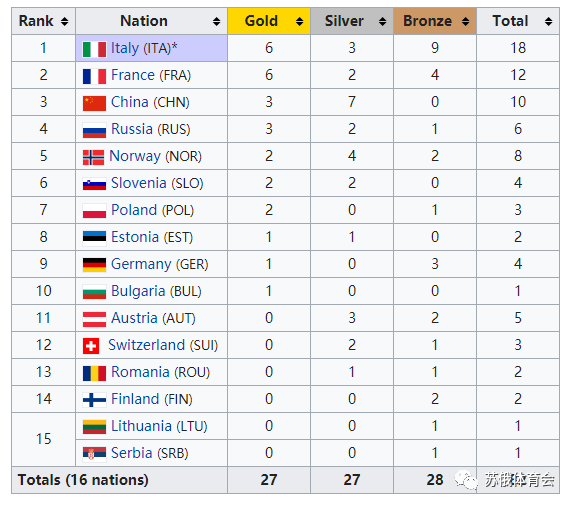Viewport: 573px width, 506px height.
Task: Open the Norway country link
Action: (x=135, y=156)
